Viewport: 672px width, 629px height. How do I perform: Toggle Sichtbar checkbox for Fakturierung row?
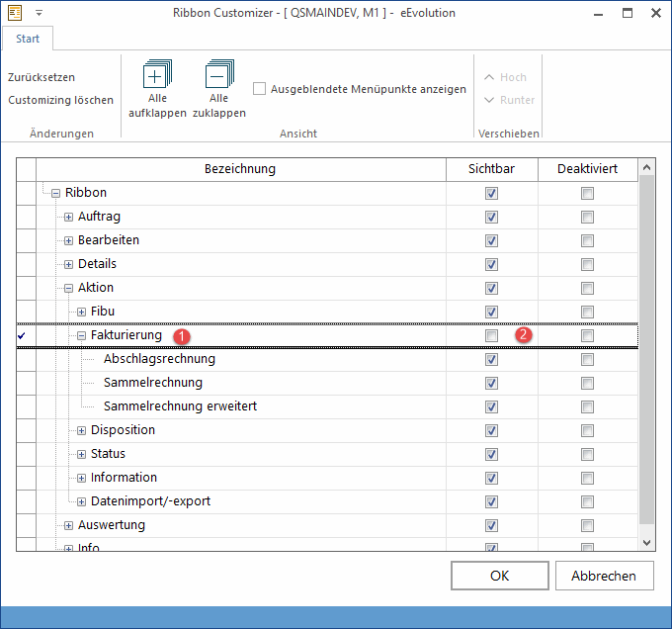point(491,336)
